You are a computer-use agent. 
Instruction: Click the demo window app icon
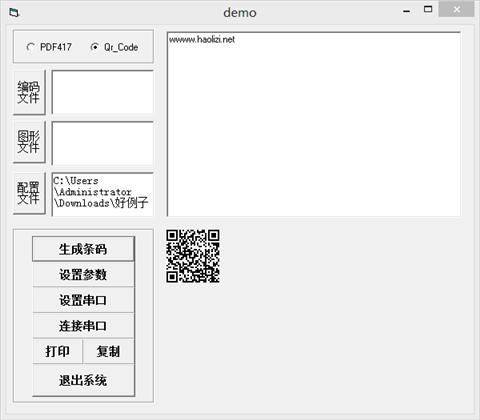coord(14,13)
